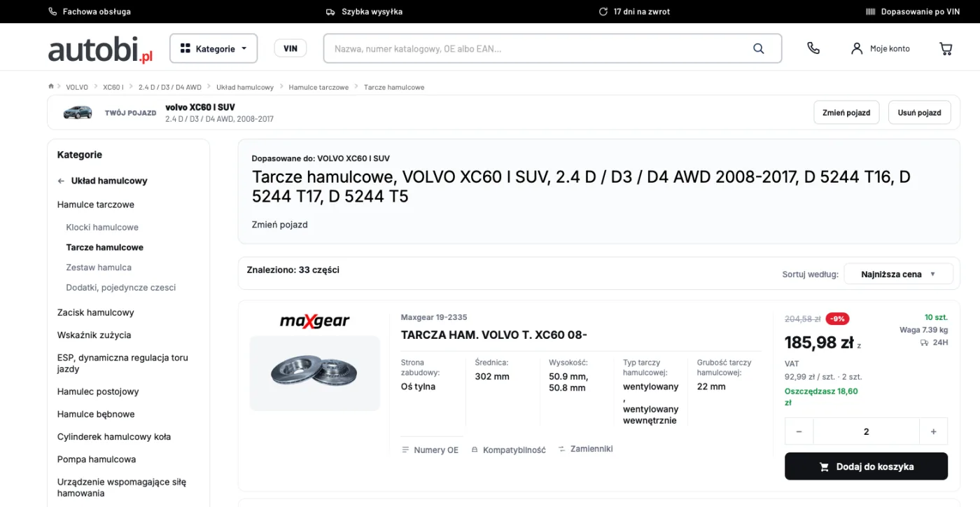Screen dimensions: 980x507
Task: Click the phone contact icon in header
Action: [x=813, y=48]
